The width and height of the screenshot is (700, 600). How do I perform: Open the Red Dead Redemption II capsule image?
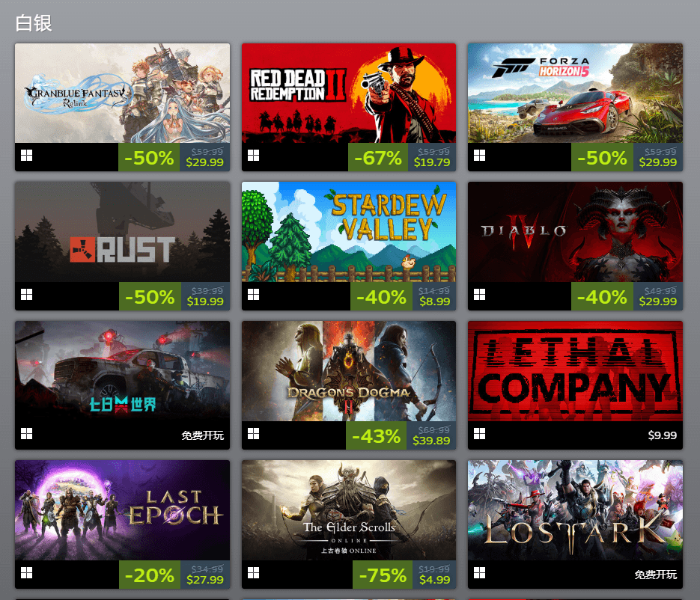tap(349, 94)
